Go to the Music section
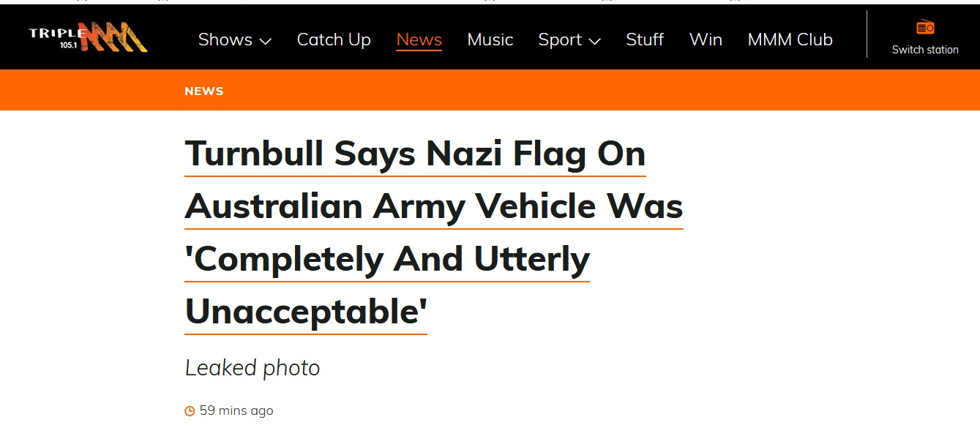Viewport: 980px width, 428px height. click(x=490, y=40)
